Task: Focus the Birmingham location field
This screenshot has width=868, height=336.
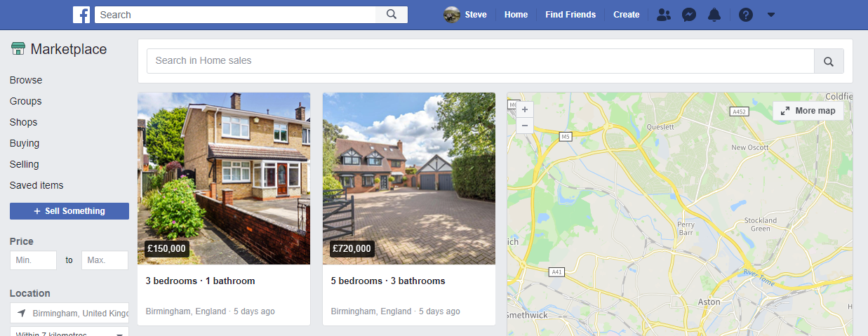Action: click(69, 313)
